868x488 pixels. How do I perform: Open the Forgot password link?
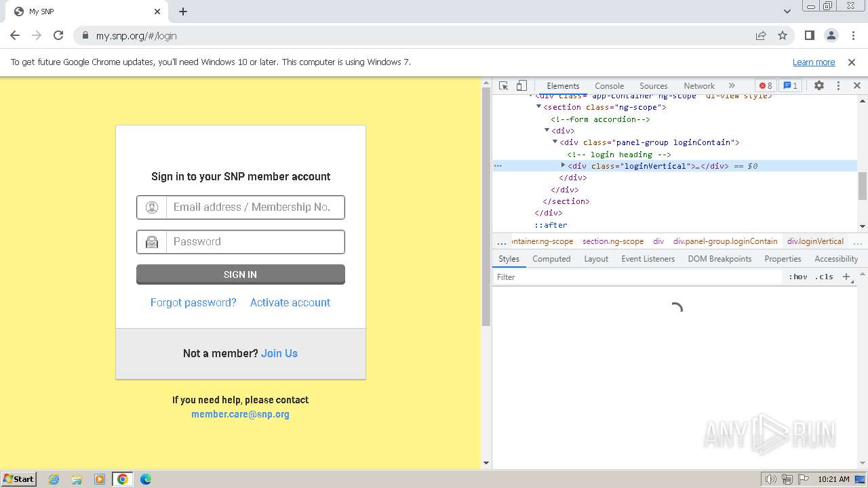[193, 302]
